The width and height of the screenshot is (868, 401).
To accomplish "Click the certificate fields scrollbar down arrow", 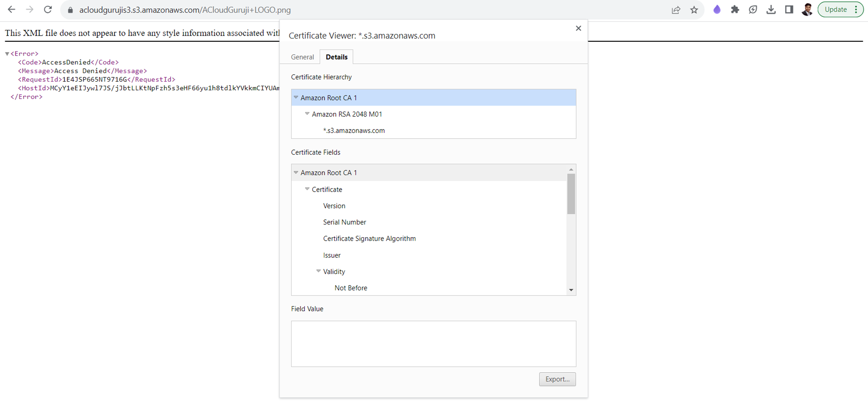I will pos(571,290).
